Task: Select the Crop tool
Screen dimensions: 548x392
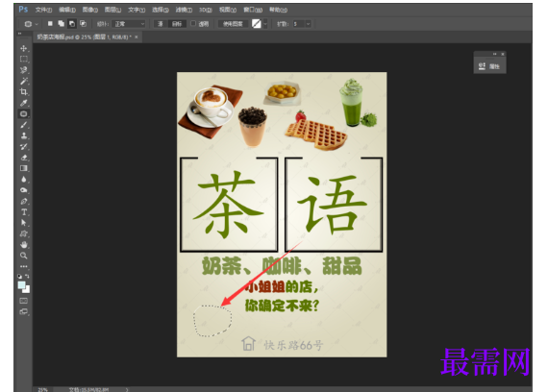Action: (x=24, y=92)
